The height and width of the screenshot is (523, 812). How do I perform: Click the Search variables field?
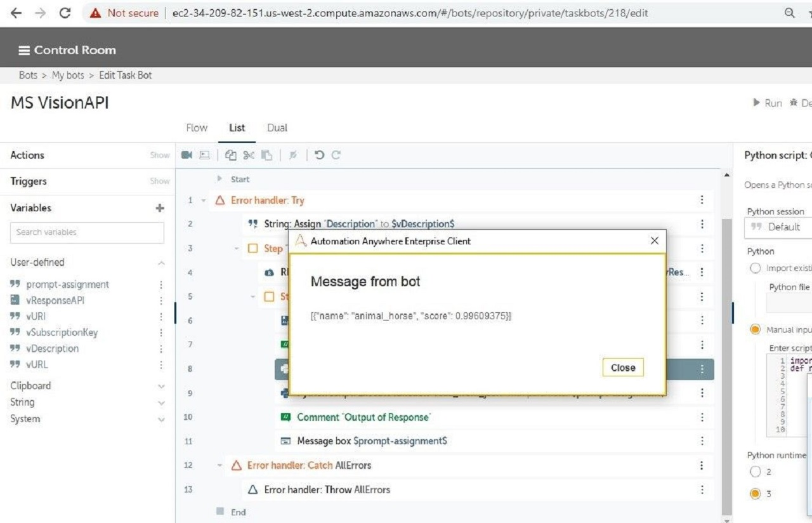(x=87, y=232)
